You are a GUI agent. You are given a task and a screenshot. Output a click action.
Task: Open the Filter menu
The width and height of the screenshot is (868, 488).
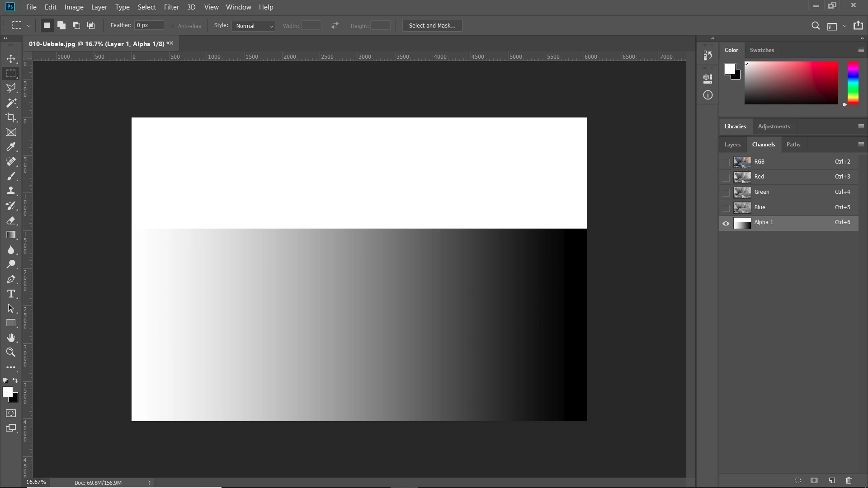click(x=171, y=7)
